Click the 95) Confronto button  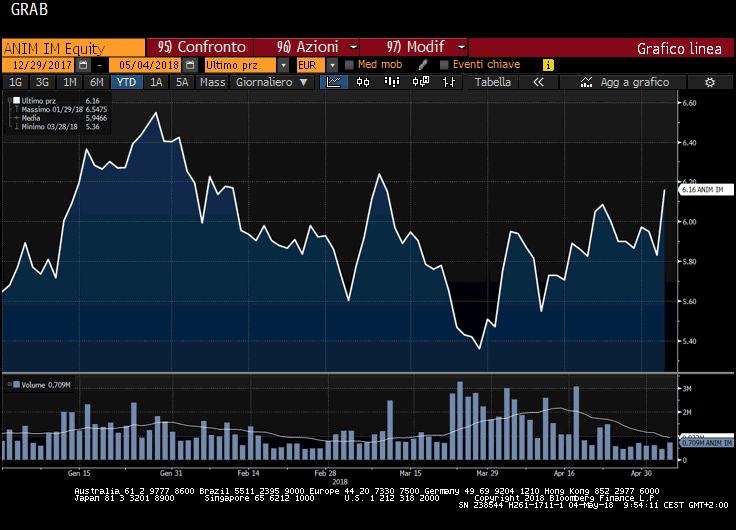(x=200, y=47)
